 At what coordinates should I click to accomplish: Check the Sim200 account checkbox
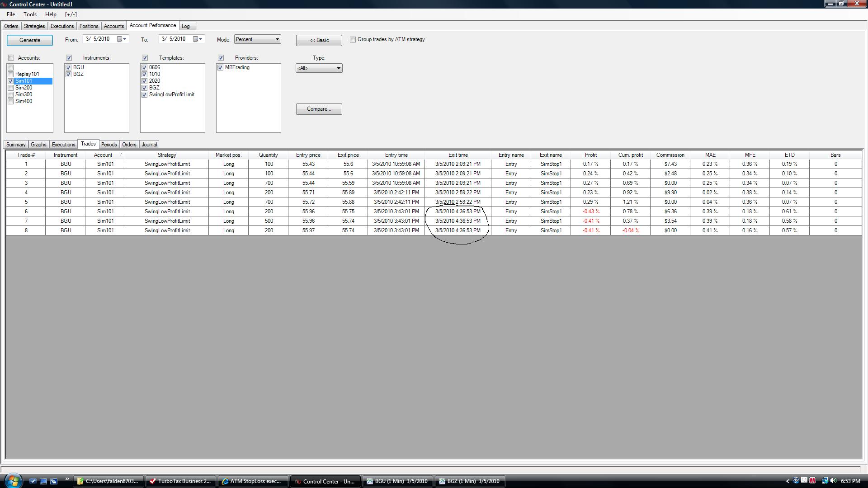(11, 88)
